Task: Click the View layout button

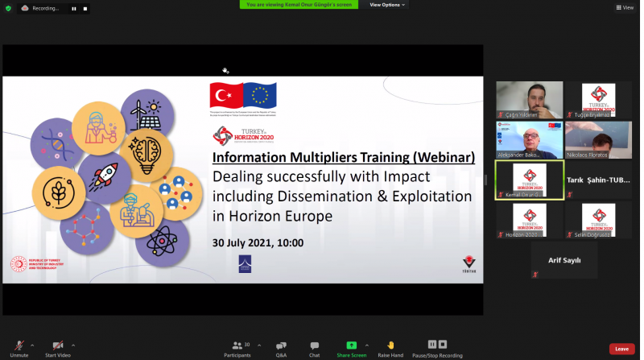Action: coord(625,7)
